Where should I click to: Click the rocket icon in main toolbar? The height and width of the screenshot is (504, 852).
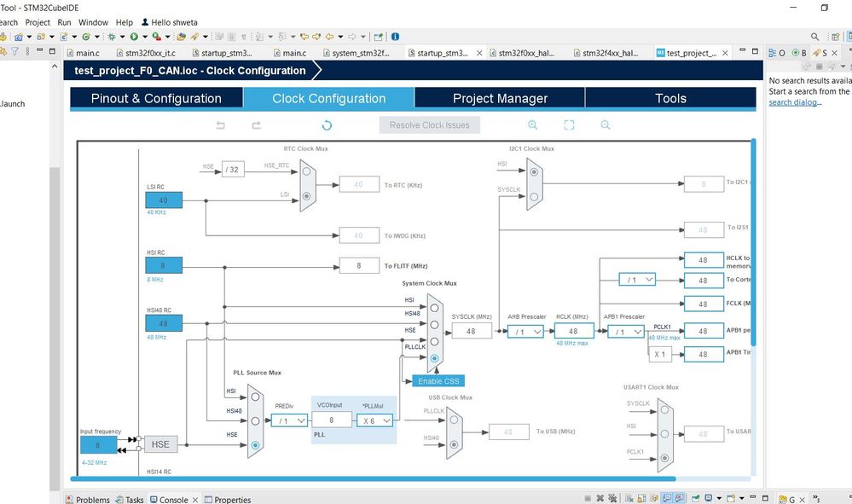194,37
